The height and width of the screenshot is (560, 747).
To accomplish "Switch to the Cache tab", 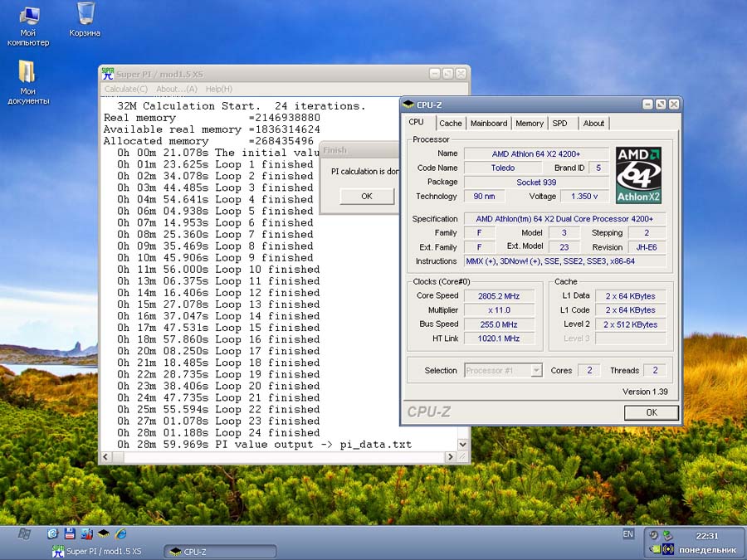I will [x=451, y=124].
